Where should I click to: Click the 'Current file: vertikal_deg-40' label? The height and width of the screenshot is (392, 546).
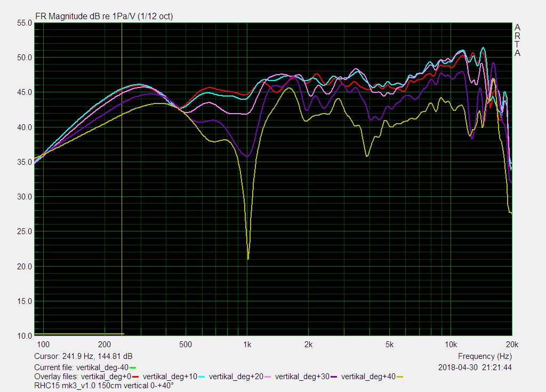pyautogui.click(x=81, y=367)
